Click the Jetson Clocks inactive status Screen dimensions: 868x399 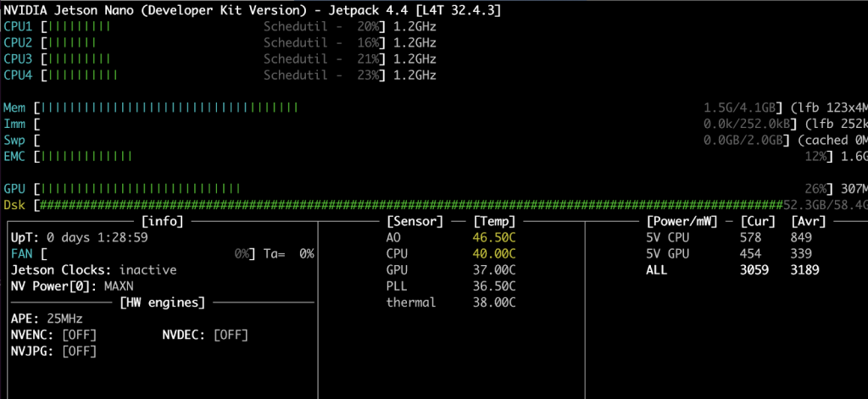click(x=93, y=270)
